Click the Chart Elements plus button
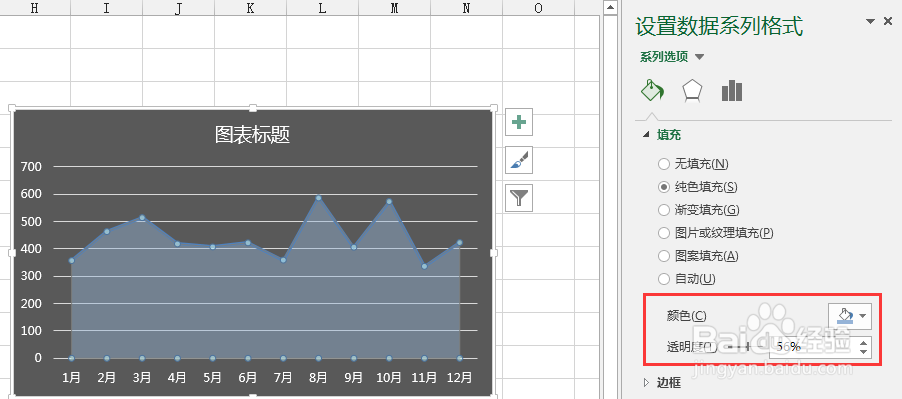 [519, 122]
